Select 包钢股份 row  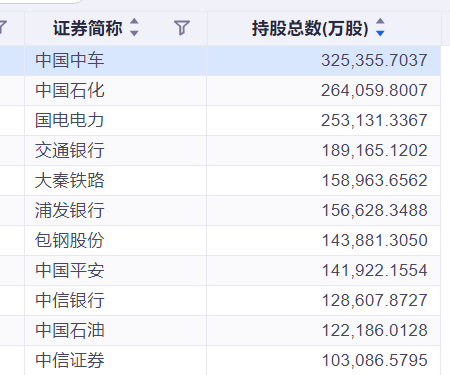pos(220,240)
